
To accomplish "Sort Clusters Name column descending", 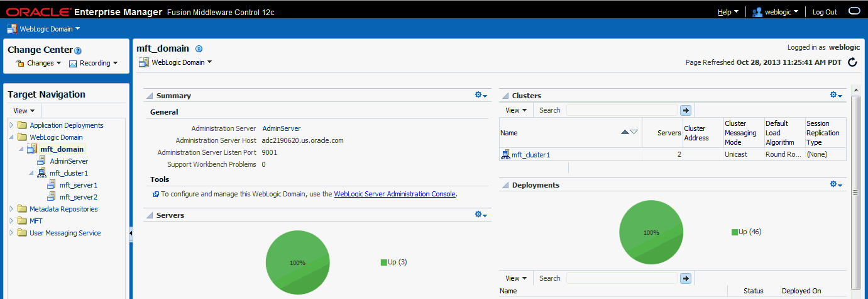I will [x=634, y=132].
